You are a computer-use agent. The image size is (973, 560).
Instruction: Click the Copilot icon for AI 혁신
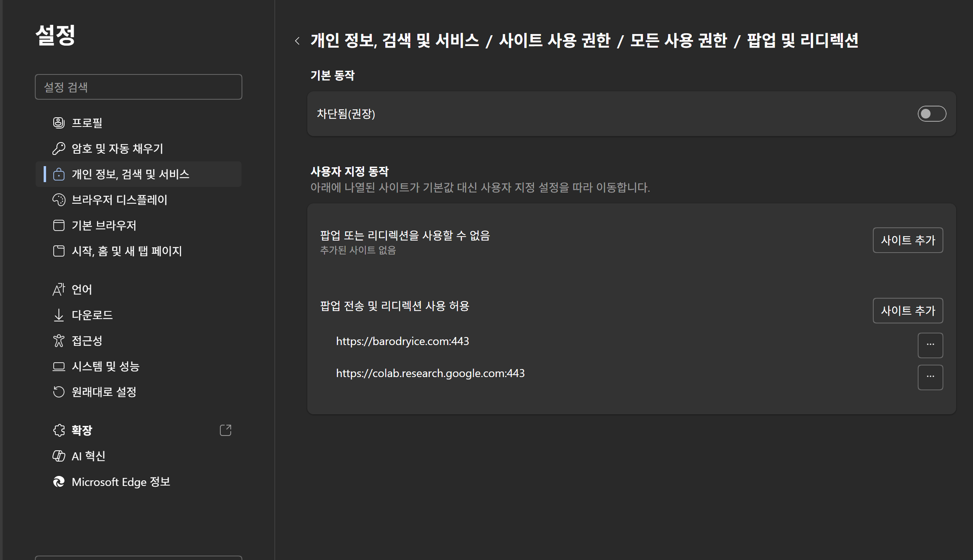click(59, 456)
